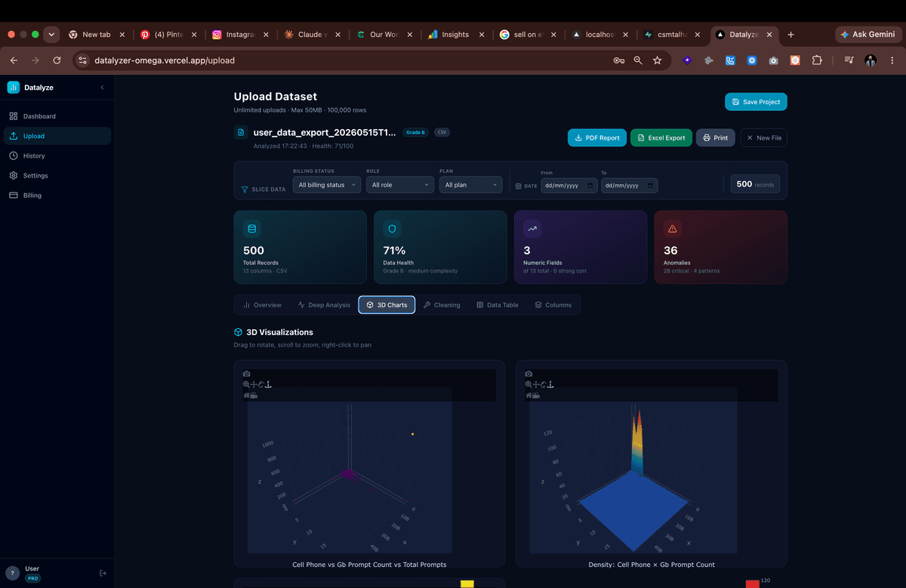Click the Total Records database icon
This screenshot has height=588, width=906.
252,229
